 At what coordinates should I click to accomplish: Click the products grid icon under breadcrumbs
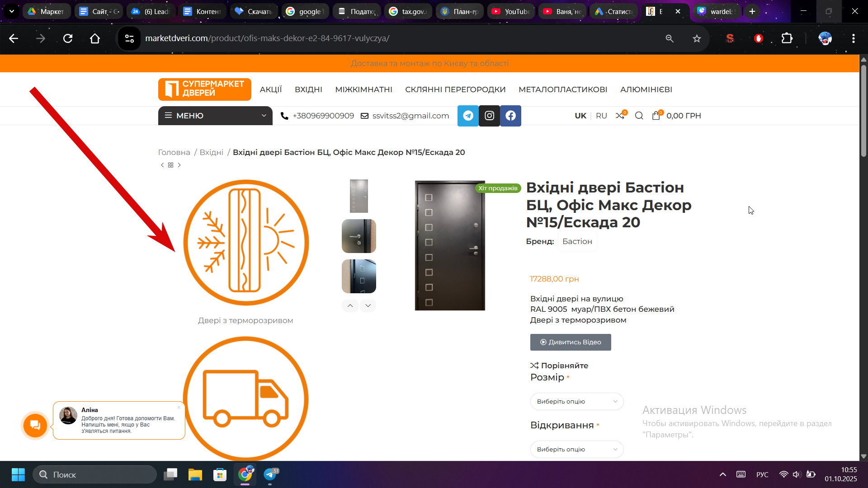[170, 165]
